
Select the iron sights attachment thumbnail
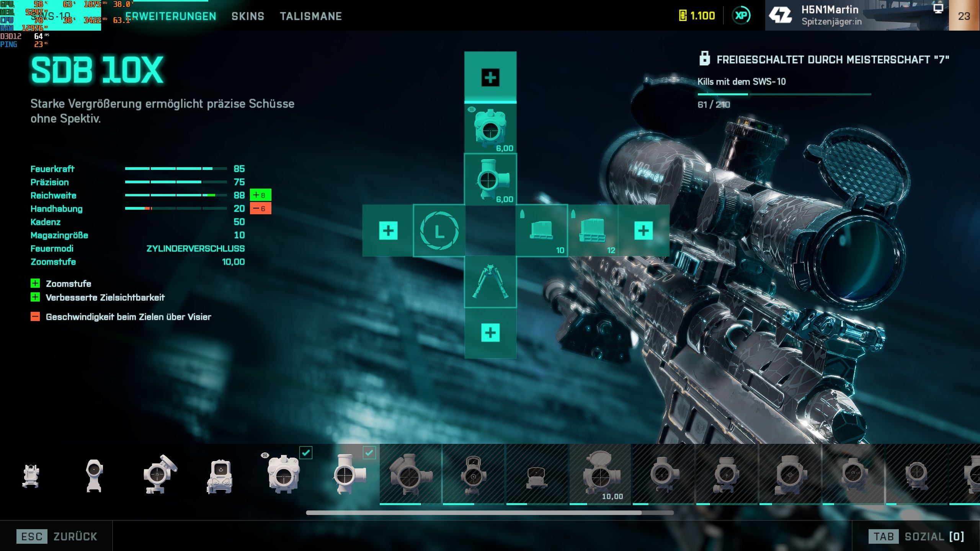[x=31, y=476]
